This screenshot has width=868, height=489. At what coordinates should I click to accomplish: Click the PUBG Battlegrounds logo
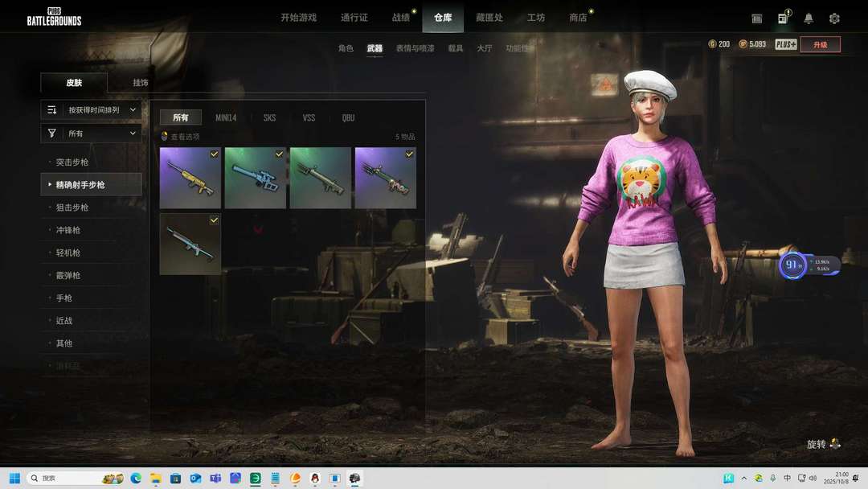pos(55,17)
